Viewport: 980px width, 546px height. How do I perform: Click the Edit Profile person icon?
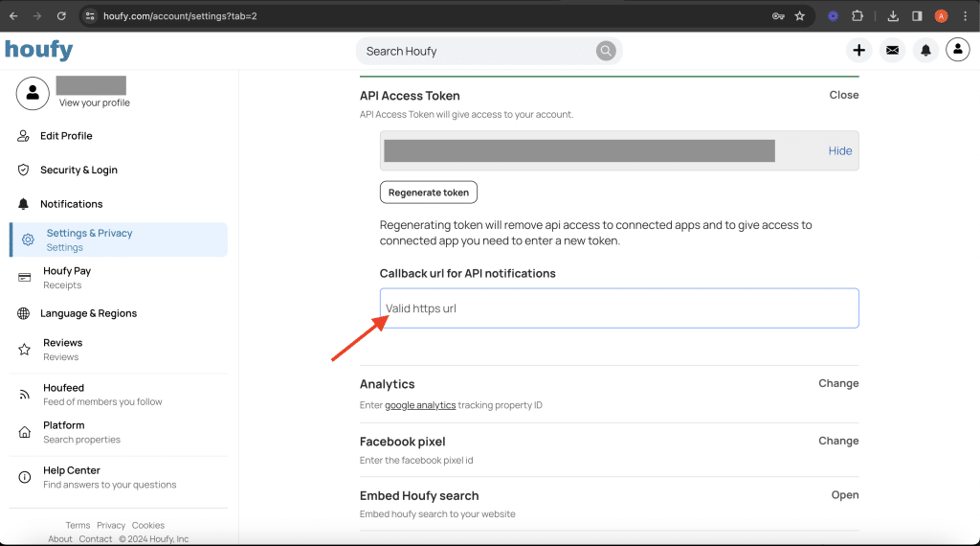click(23, 136)
